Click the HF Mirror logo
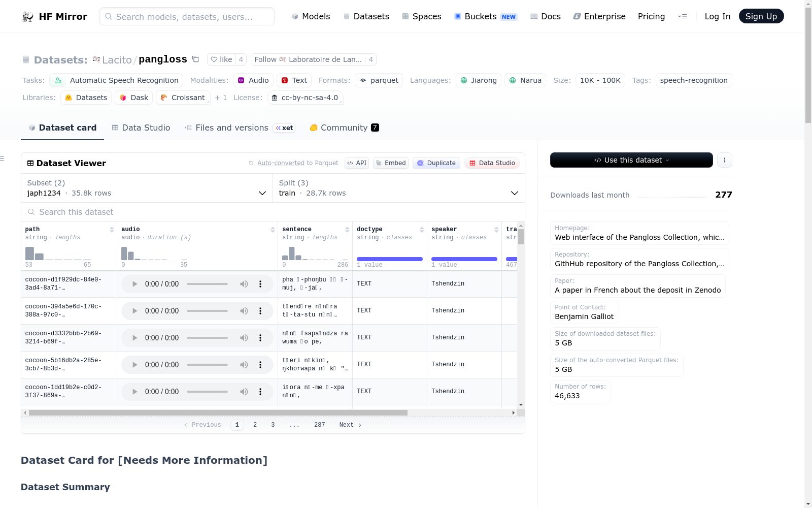This screenshot has width=812, height=508. tap(55, 16)
